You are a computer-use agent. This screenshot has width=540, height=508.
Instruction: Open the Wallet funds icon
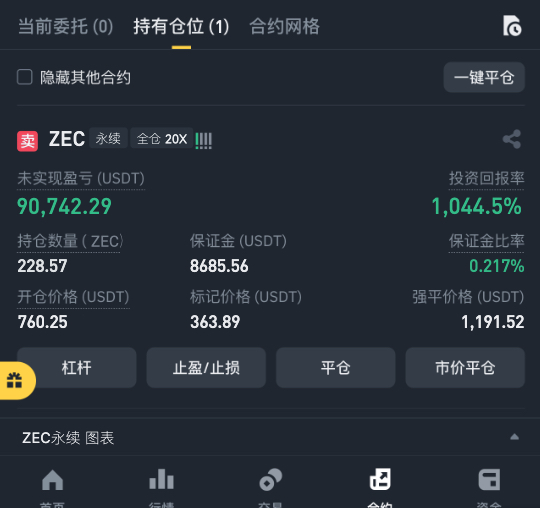click(489, 479)
